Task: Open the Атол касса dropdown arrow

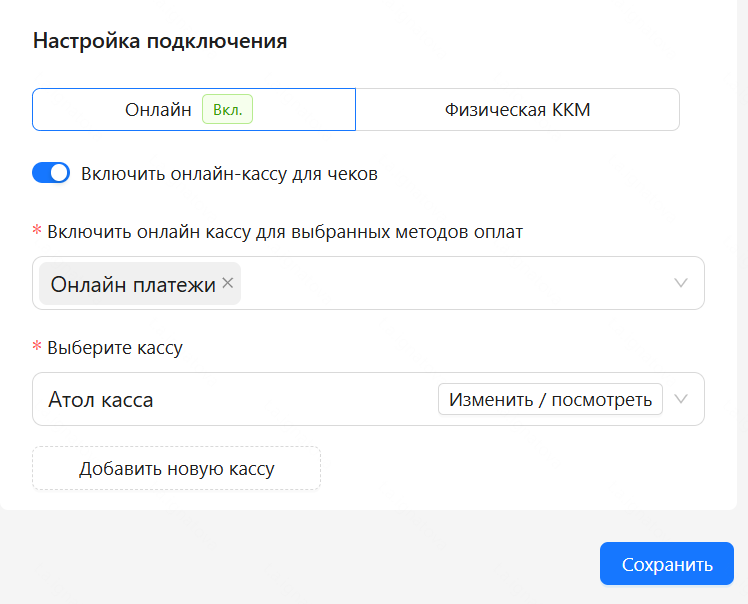Action: pyautogui.click(x=681, y=399)
